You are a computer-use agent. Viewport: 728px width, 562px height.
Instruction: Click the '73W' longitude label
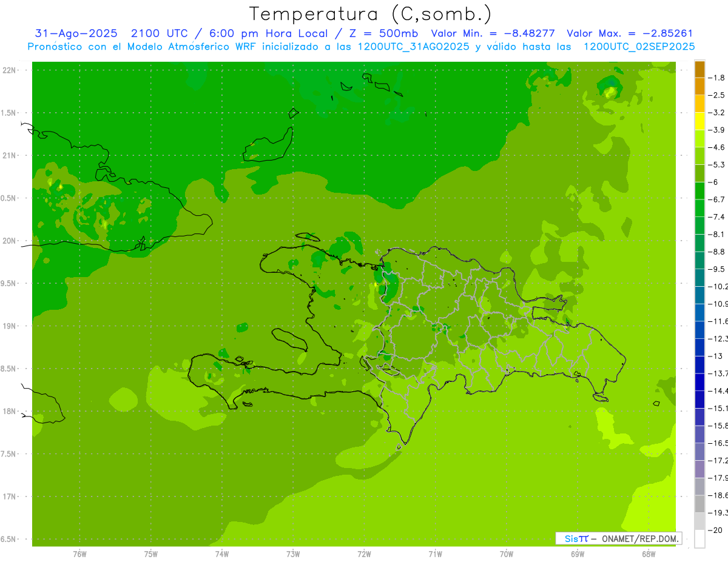click(293, 554)
